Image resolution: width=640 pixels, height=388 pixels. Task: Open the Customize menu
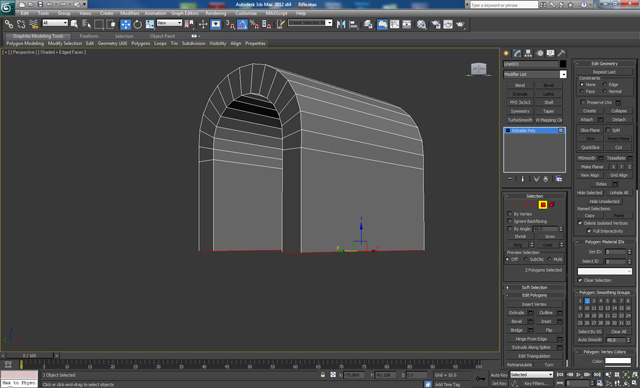[246, 13]
